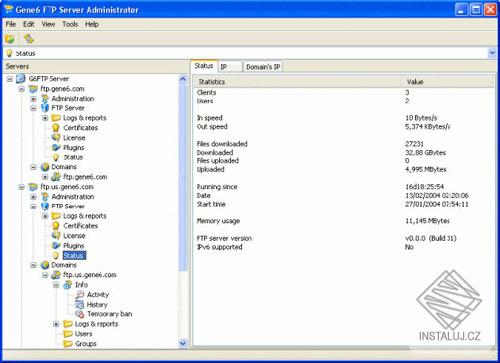Expand the ftp.gene6.com domain under Domains
The height and width of the screenshot is (363, 500).
point(45,177)
